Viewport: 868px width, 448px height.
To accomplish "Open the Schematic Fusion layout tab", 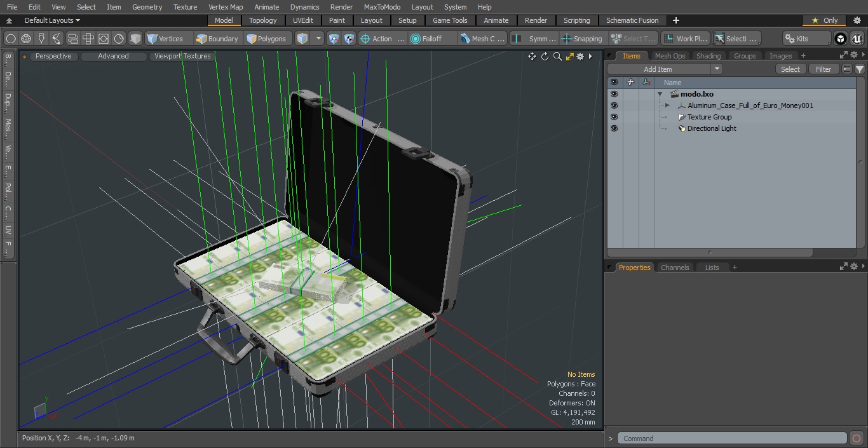I will coord(632,20).
